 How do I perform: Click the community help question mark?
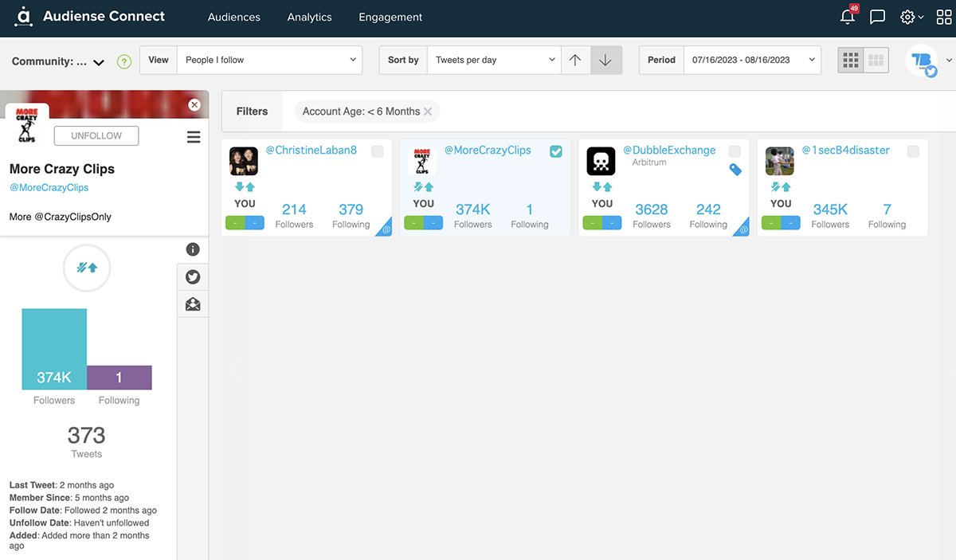123,61
